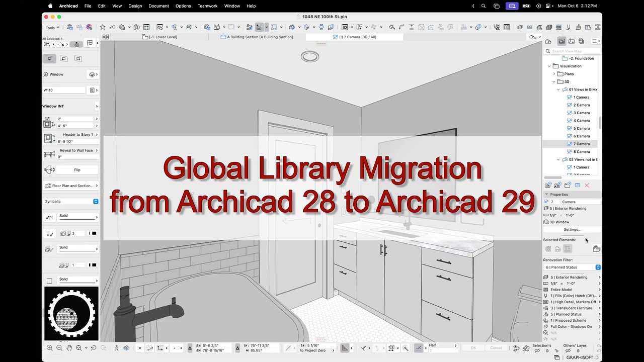Select 8 Camera view in Navigator
This screenshot has height=362, width=644.
point(581,151)
